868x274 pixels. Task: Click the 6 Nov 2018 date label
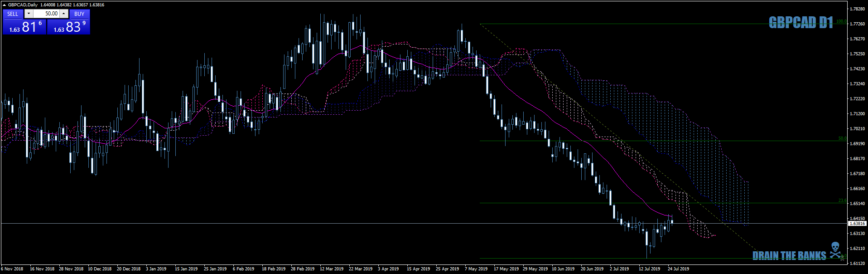(12, 269)
